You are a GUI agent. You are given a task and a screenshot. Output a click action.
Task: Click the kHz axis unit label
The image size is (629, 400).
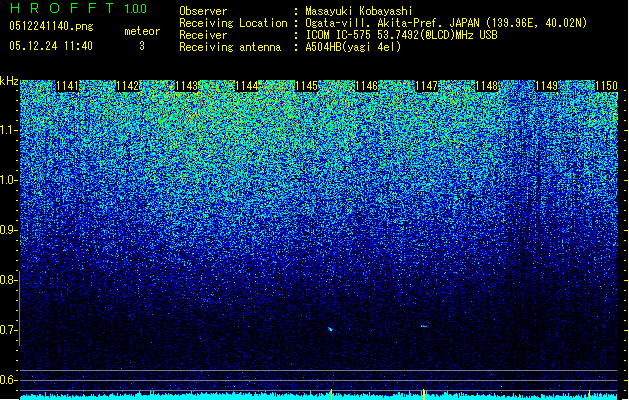click(9, 81)
